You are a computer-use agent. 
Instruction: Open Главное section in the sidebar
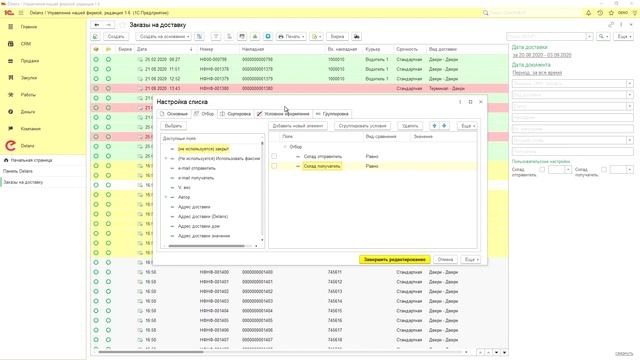tap(29, 27)
